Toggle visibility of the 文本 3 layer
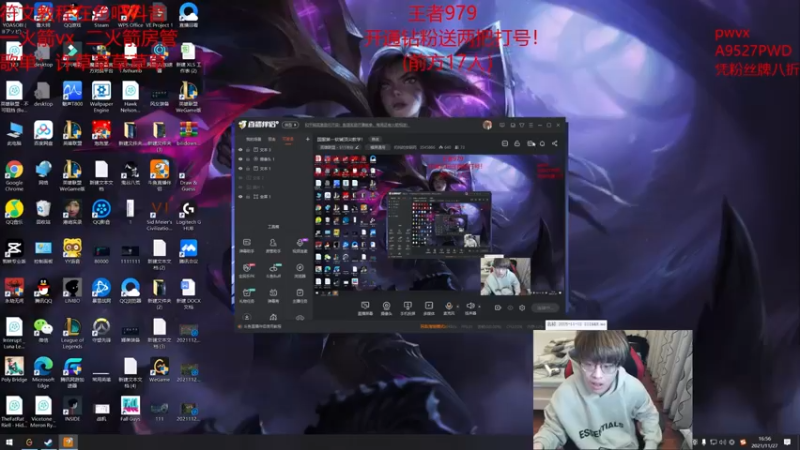 click(240, 150)
